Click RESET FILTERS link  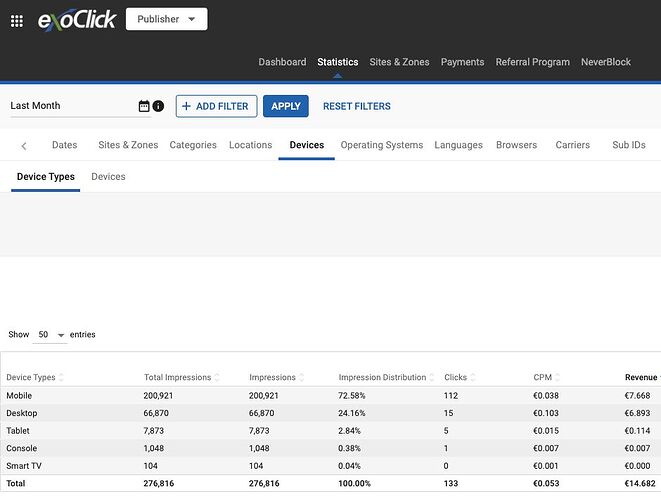357,106
